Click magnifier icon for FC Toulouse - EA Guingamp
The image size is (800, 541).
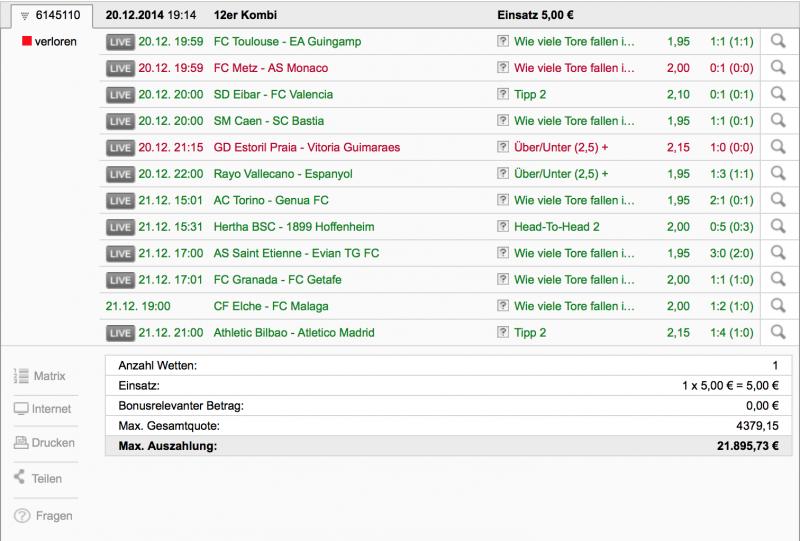[778, 41]
